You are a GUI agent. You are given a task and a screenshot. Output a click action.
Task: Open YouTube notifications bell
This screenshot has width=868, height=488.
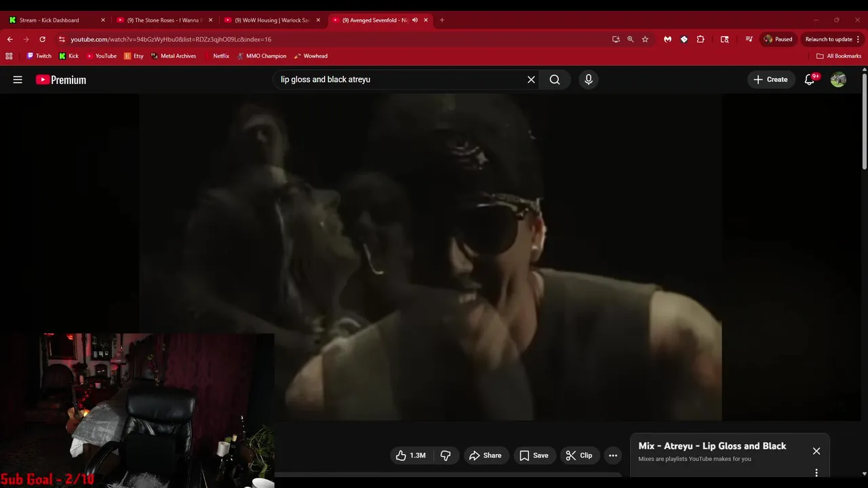[x=810, y=79]
